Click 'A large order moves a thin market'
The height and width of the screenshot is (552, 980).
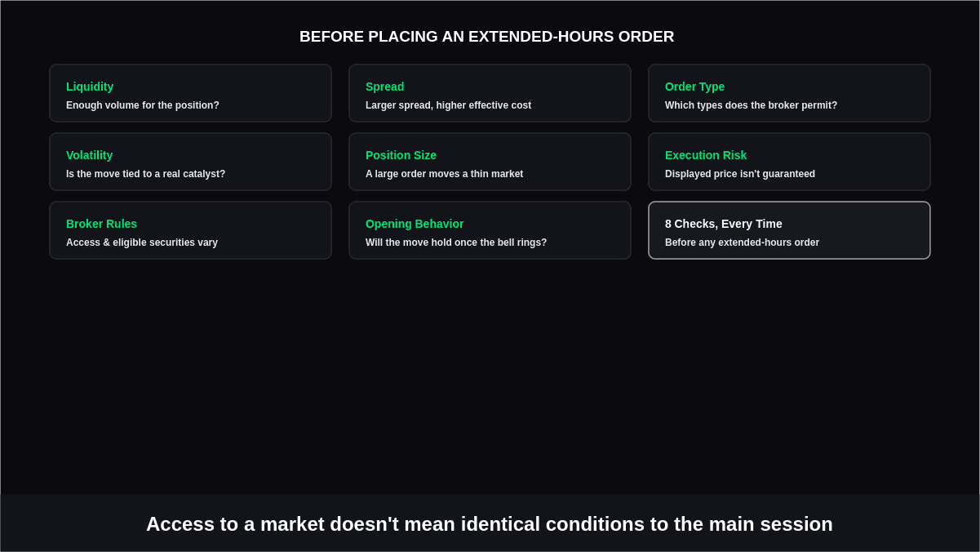coord(444,174)
